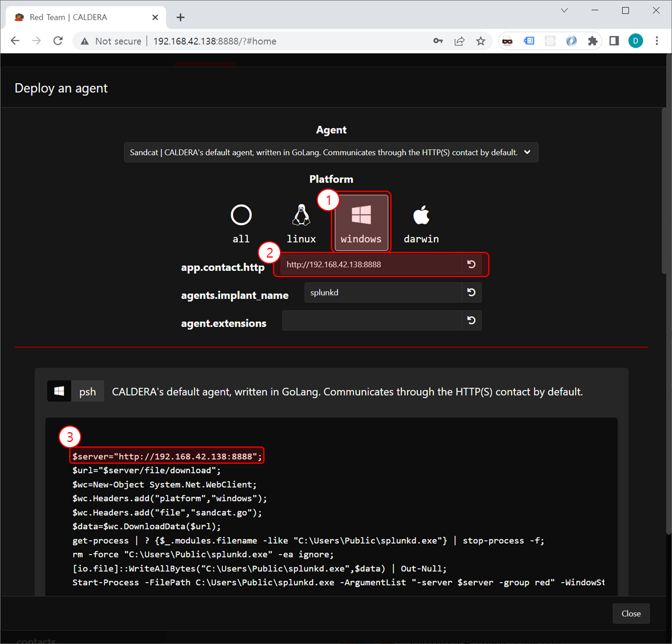Open the tab search chevron
The height and width of the screenshot is (644, 672).
(564, 10)
